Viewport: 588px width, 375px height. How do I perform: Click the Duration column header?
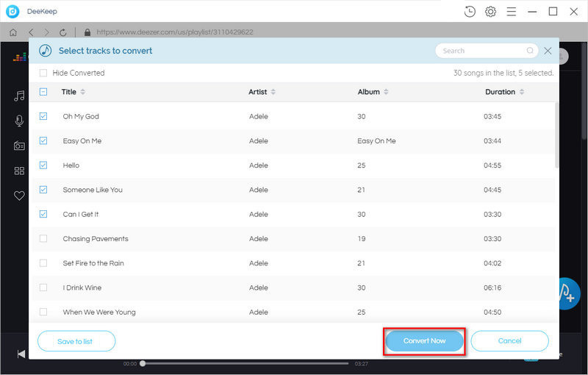(x=501, y=92)
